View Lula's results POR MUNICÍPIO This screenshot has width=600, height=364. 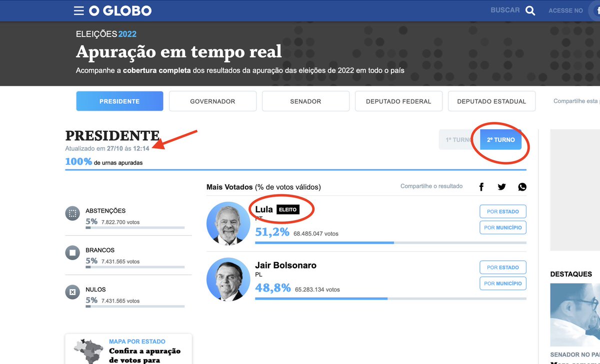(x=503, y=227)
